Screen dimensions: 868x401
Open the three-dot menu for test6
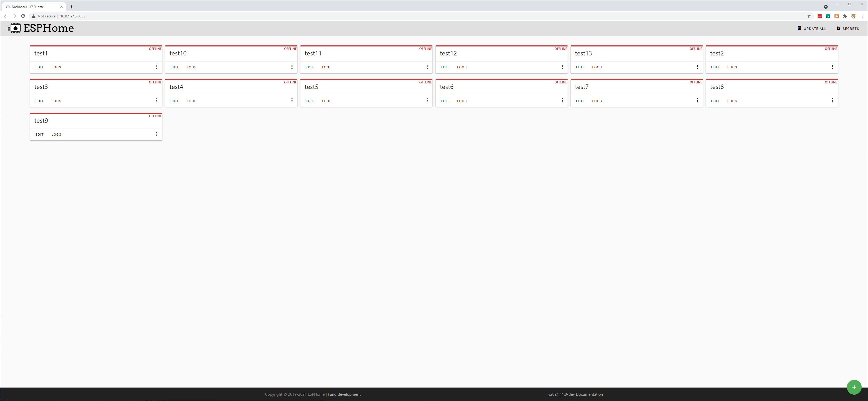tap(562, 100)
